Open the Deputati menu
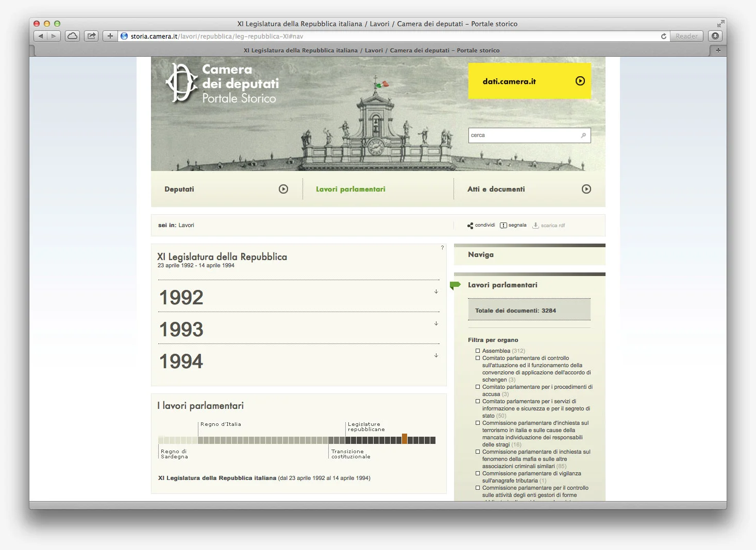 [x=179, y=190]
